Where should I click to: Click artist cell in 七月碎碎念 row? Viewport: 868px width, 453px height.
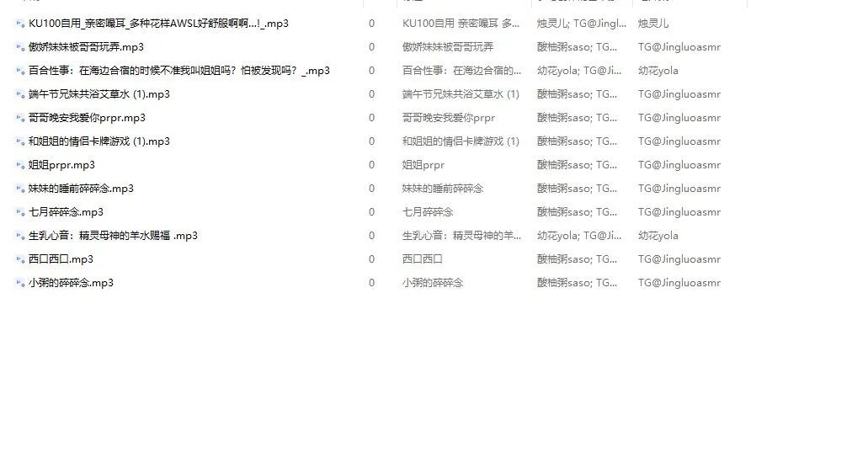(x=576, y=211)
